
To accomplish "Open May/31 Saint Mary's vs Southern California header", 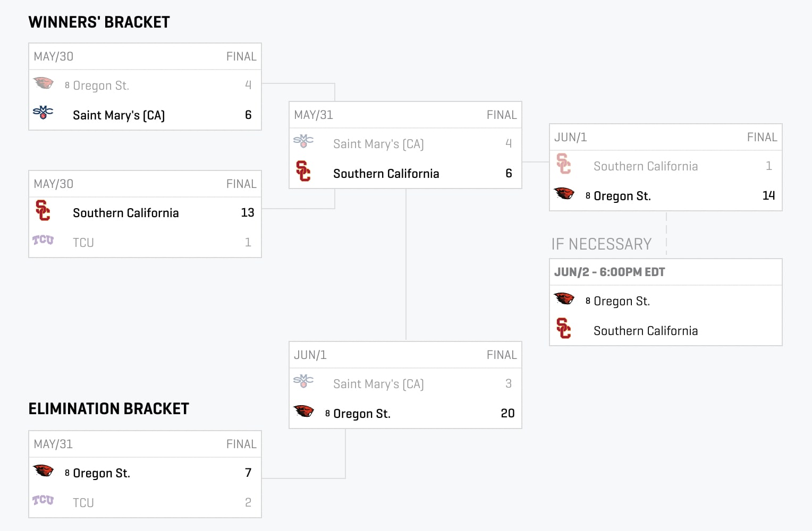I will coord(405,115).
